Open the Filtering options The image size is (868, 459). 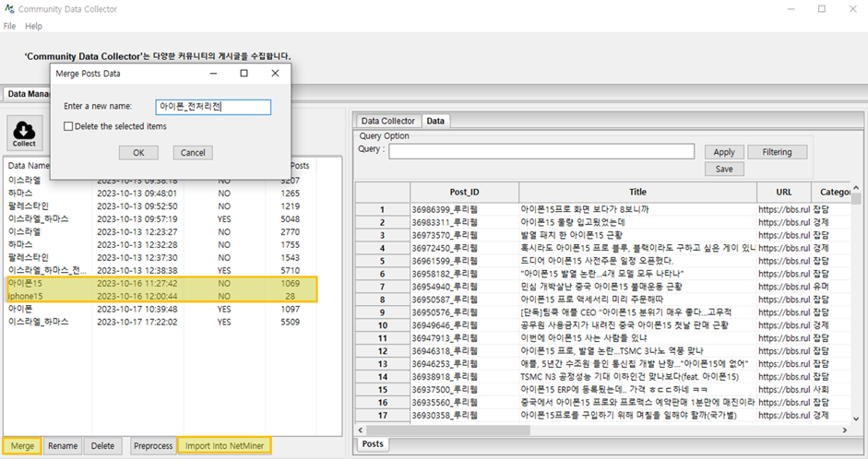[778, 152]
